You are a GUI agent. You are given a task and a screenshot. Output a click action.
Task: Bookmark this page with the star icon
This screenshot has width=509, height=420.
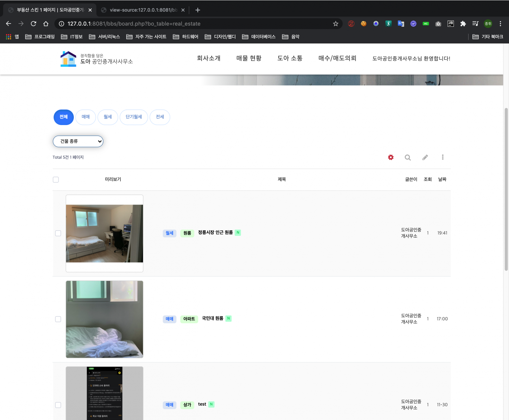point(335,24)
